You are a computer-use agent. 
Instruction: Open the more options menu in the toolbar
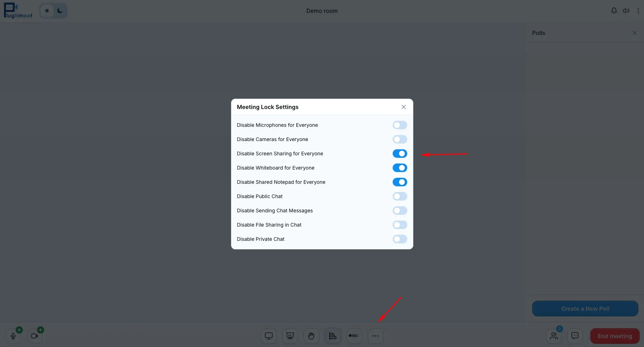tap(375, 336)
